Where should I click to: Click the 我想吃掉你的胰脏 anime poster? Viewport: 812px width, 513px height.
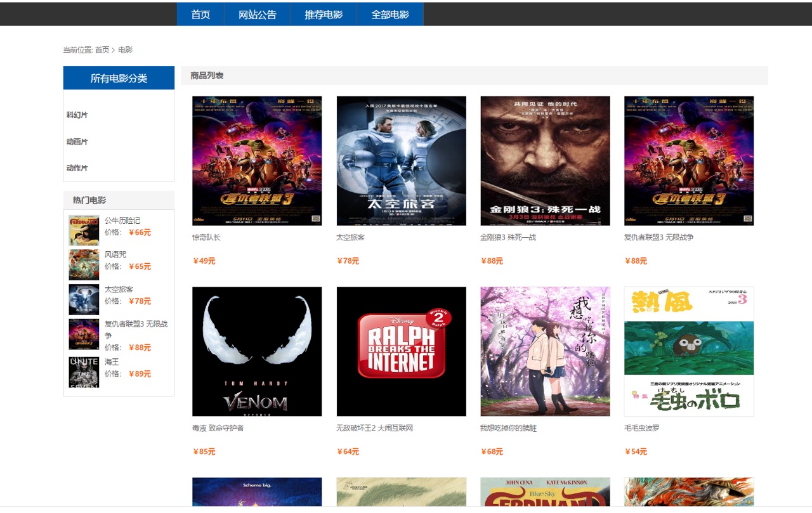(x=545, y=351)
